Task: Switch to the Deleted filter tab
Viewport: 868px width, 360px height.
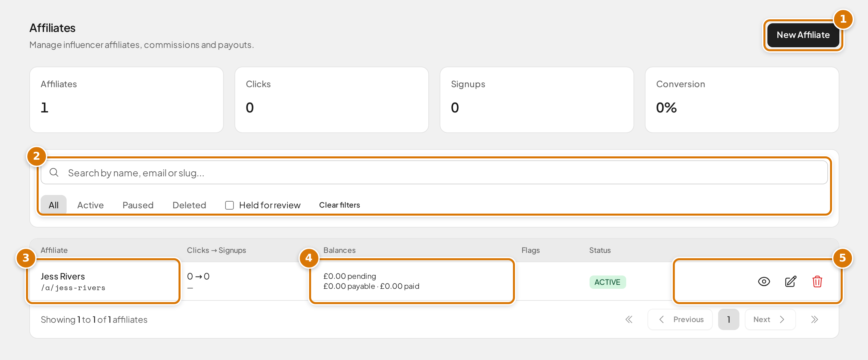Action: [189, 205]
